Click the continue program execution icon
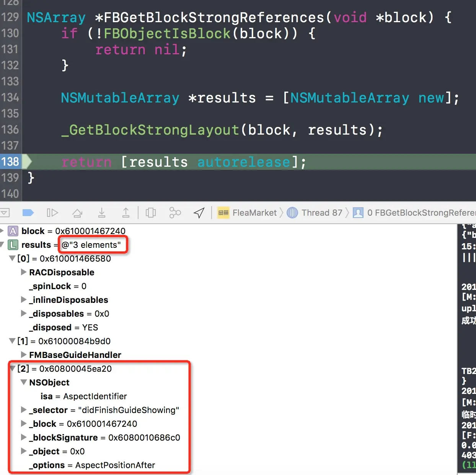 coord(52,213)
